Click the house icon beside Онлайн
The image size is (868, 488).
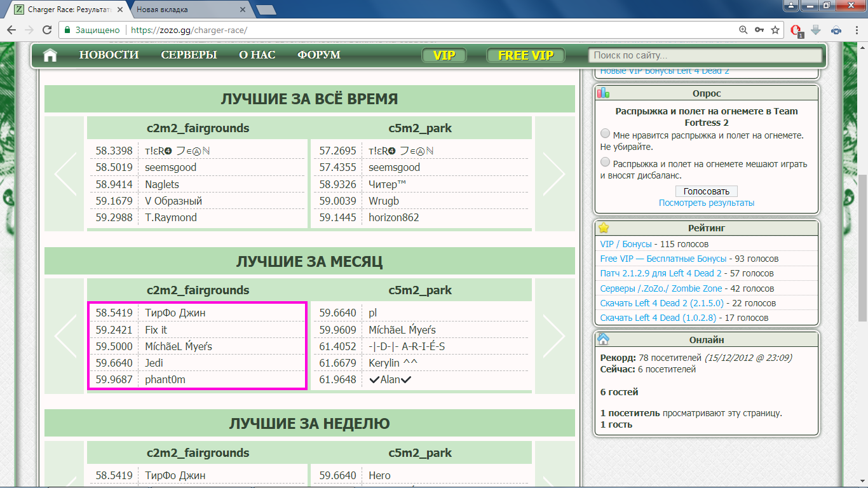[604, 339]
